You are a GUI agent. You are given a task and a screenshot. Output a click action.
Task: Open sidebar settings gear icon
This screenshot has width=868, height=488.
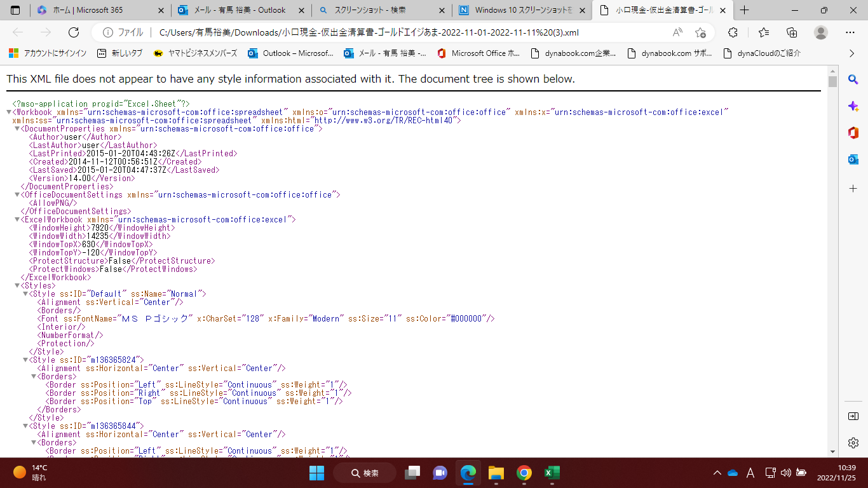853,442
